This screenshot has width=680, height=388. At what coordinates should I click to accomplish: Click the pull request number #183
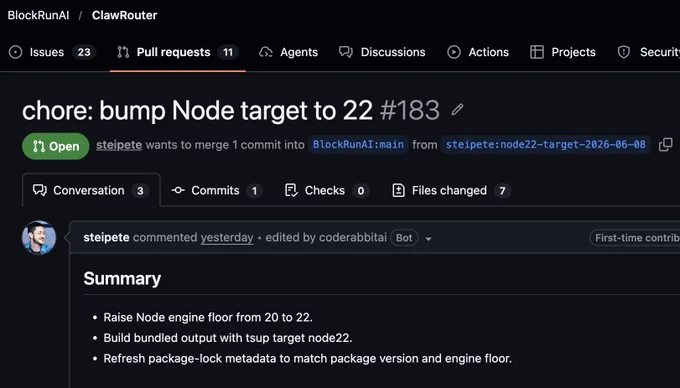(x=410, y=110)
